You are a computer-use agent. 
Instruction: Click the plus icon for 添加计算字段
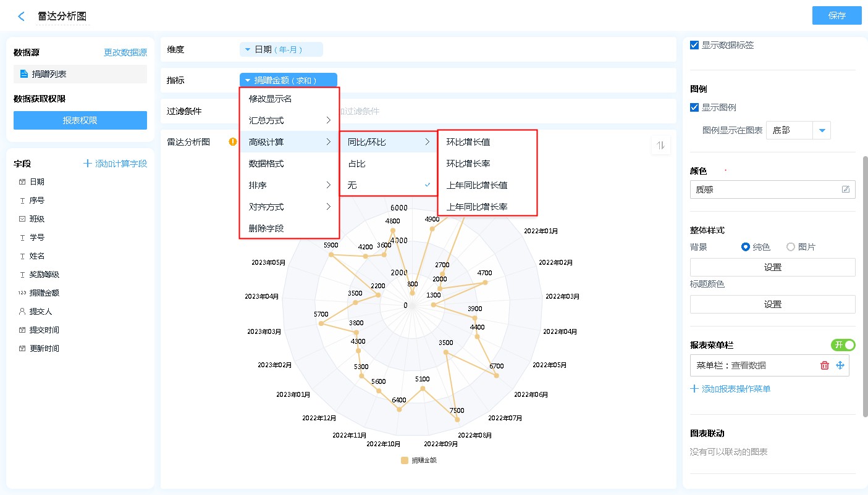coord(88,164)
